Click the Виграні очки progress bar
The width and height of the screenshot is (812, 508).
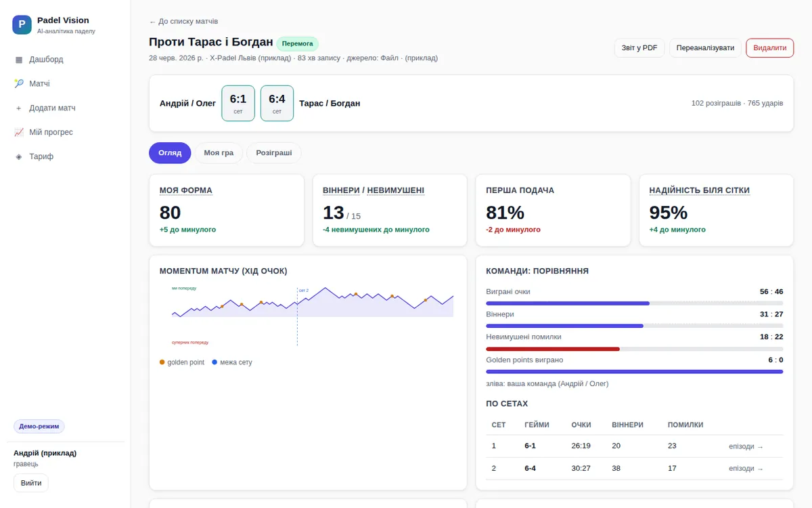635,303
